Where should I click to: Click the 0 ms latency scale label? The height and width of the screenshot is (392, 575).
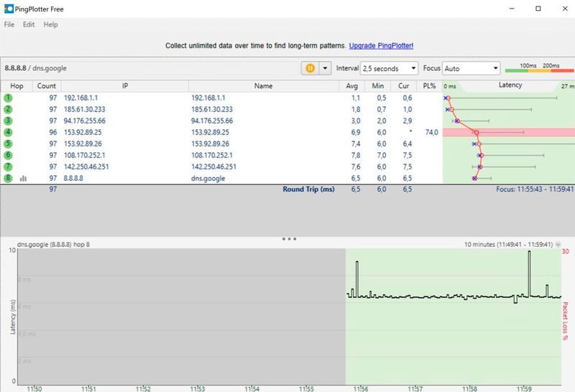450,86
